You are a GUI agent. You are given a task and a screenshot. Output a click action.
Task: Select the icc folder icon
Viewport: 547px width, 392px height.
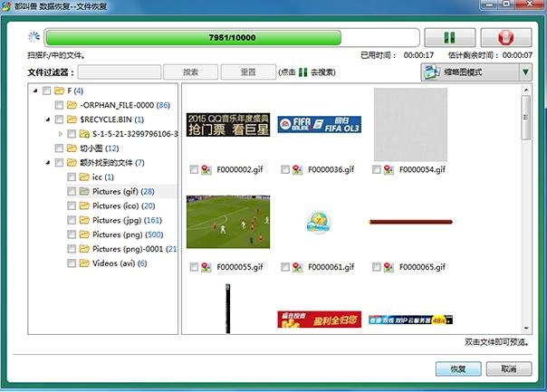84,177
